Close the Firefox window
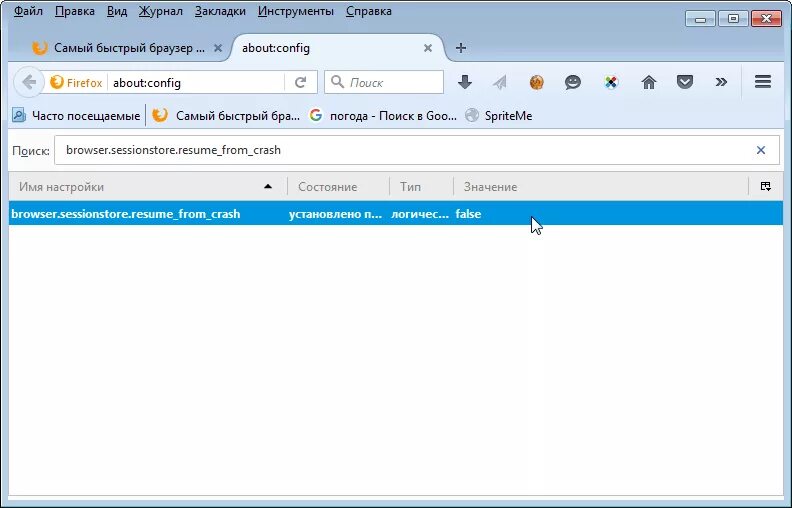The image size is (792, 508). pyautogui.click(x=766, y=19)
